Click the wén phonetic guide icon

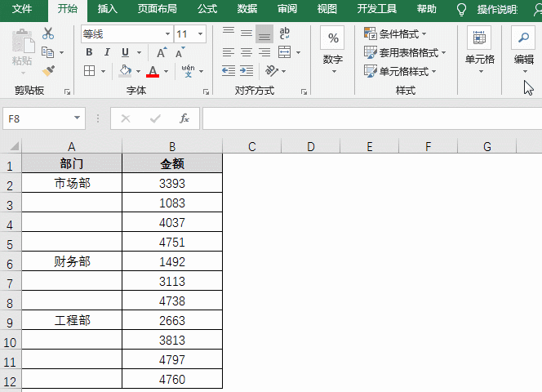188,71
